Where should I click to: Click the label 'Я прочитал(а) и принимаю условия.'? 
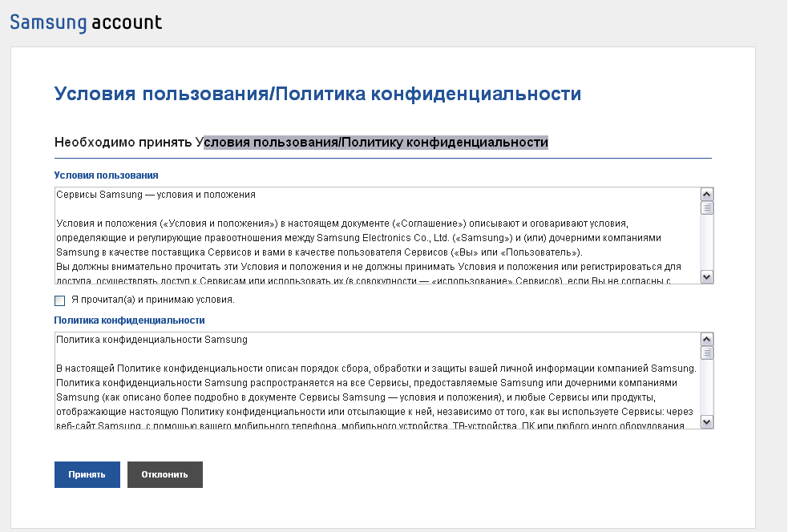tap(153, 300)
